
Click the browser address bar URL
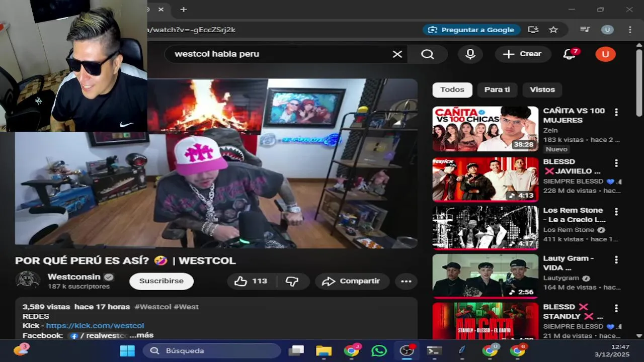[x=192, y=30]
